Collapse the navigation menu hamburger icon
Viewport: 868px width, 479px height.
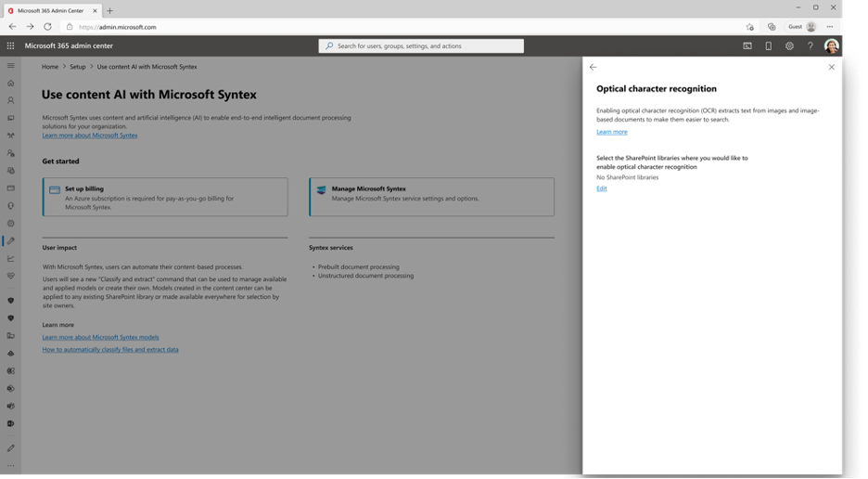10,65
